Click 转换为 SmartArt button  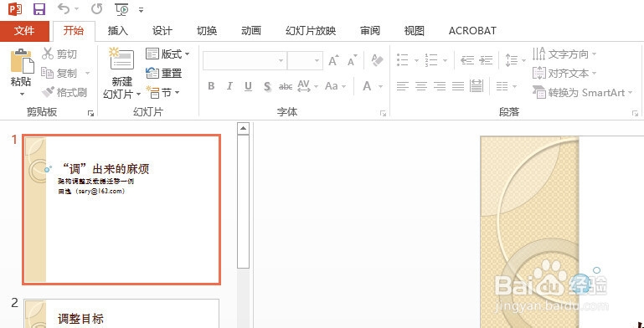pos(582,93)
